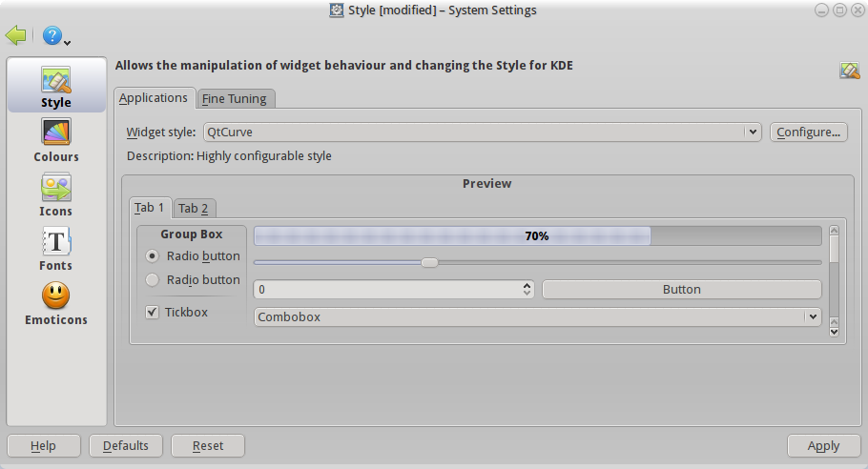
Task: Click the green back arrow icon
Action: [16, 35]
